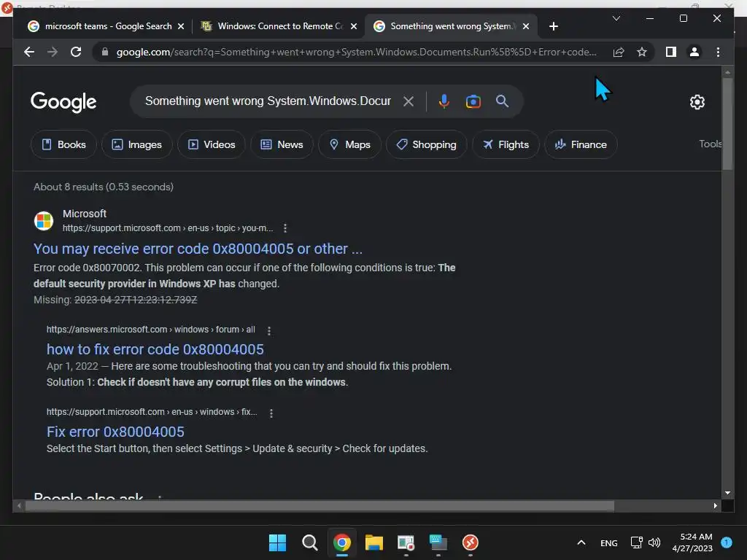Click the vertical scrollbar thumb

tap(727, 122)
